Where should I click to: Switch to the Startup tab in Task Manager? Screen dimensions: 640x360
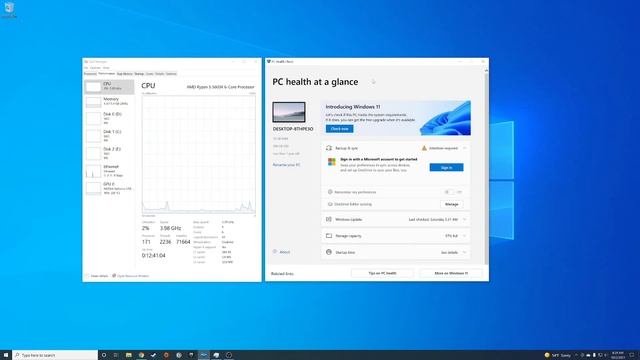tap(139, 74)
